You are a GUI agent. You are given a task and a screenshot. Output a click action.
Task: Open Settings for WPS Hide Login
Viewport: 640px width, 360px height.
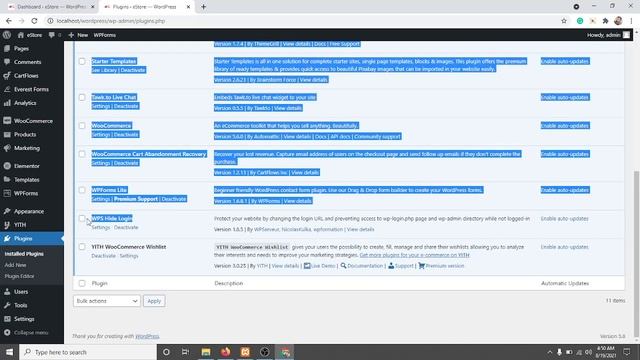(x=101, y=227)
